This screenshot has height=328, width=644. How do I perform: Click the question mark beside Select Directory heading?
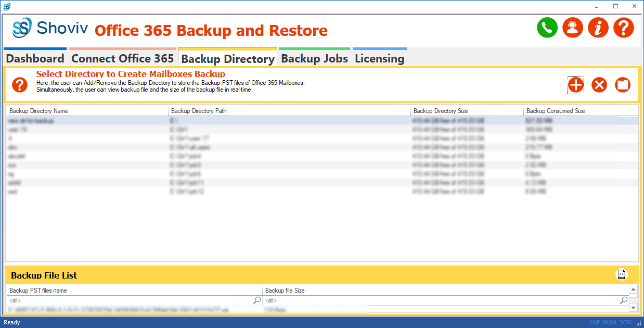coord(20,85)
